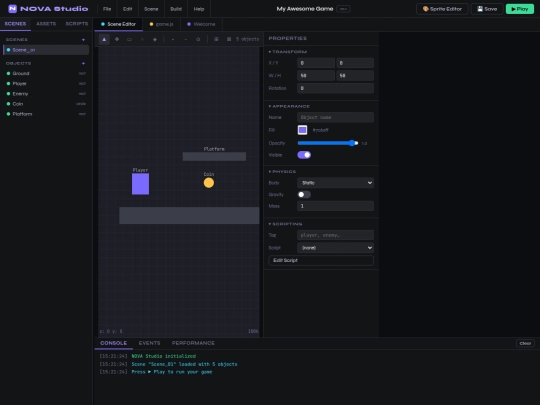
Task: Enable the Gravity switch
Action: coord(304,195)
